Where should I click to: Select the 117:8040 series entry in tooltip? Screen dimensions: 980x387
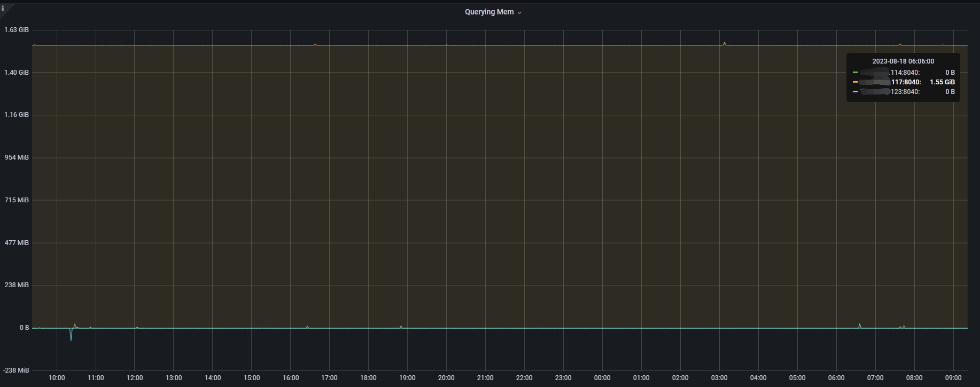click(x=906, y=82)
